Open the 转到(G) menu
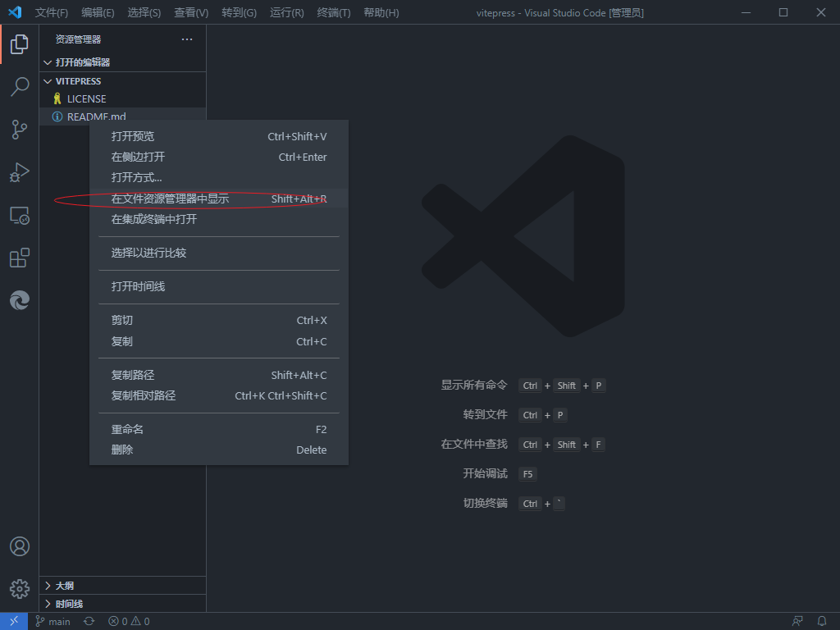This screenshot has width=840, height=630. pyautogui.click(x=239, y=12)
